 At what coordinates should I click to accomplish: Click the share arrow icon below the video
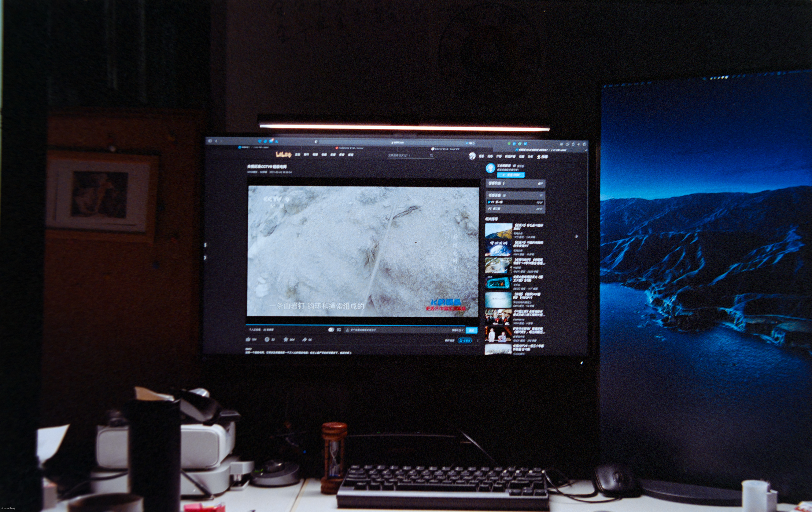(304, 339)
